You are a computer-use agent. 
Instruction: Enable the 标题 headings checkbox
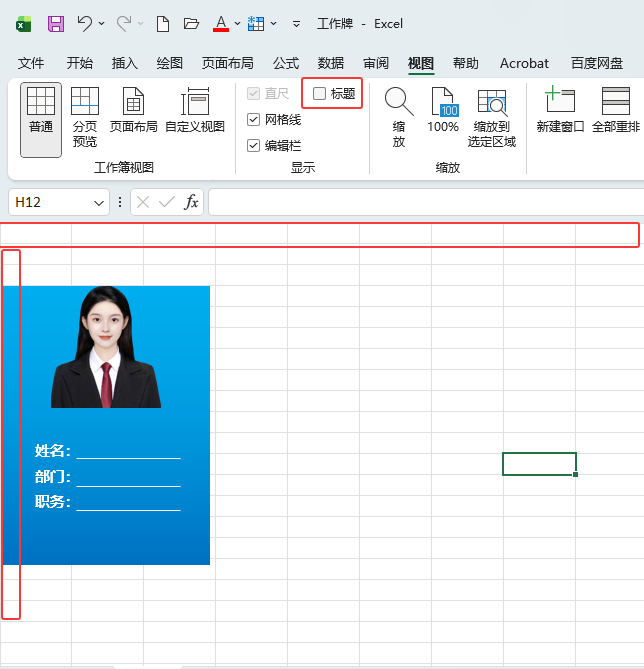pyautogui.click(x=319, y=93)
